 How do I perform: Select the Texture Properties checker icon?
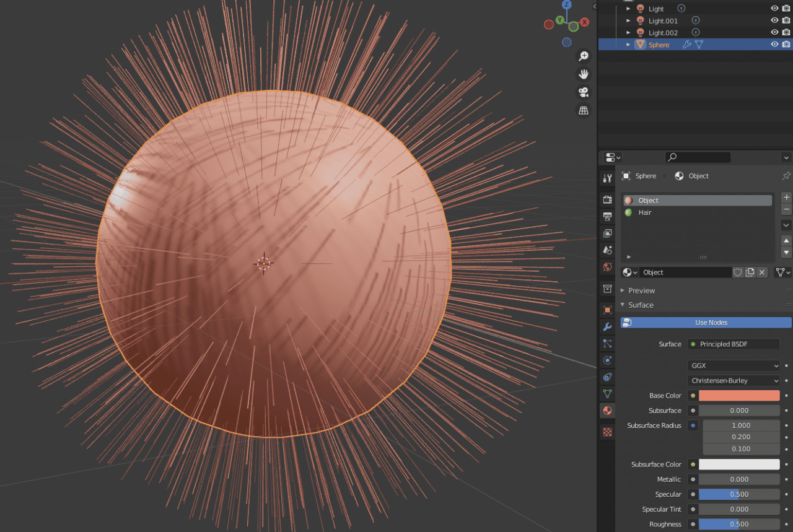(607, 431)
